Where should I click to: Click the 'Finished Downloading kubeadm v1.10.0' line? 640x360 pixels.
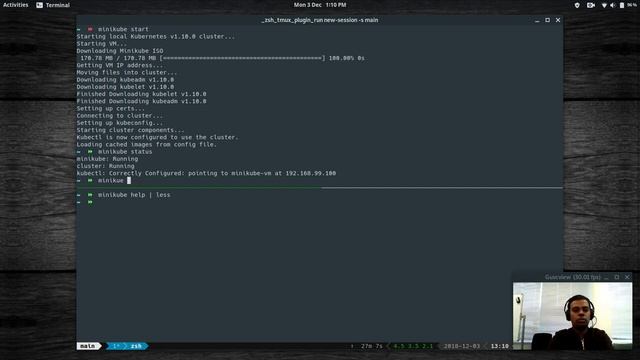click(x=141, y=101)
